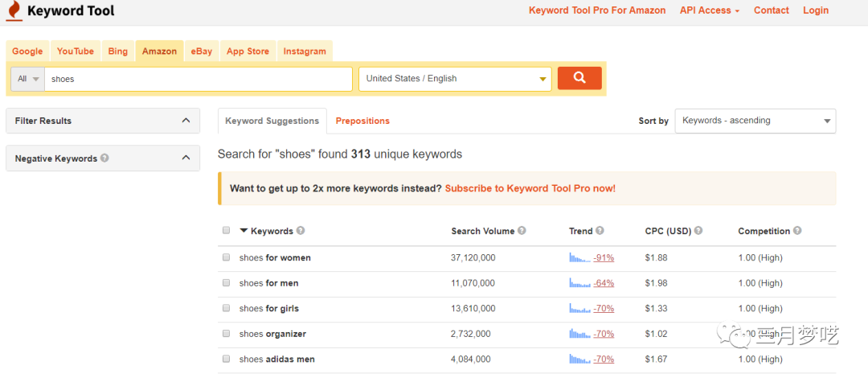The image size is (868, 374).
Task: Switch to the App Store tab
Action: coord(248,51)
